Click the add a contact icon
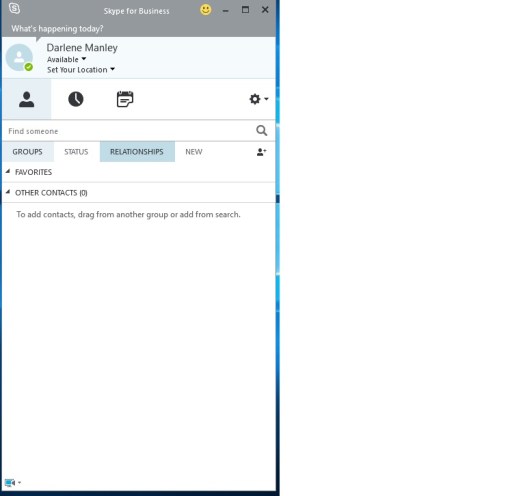 (261, 152)
